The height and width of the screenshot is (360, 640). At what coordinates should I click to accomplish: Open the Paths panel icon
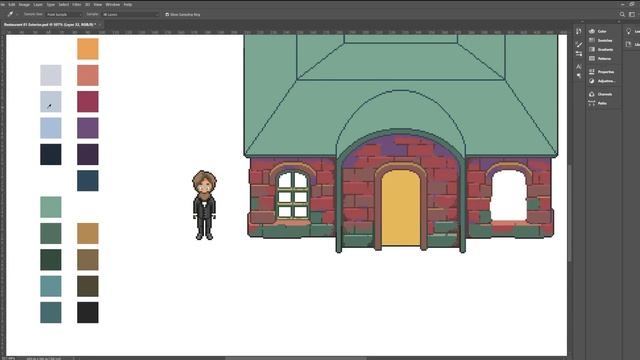point(592,103)
